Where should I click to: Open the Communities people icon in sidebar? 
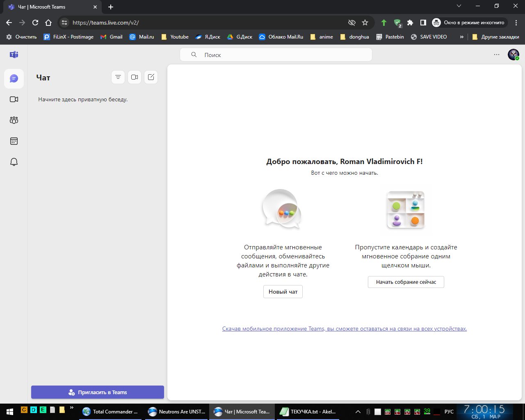[14, 120]
